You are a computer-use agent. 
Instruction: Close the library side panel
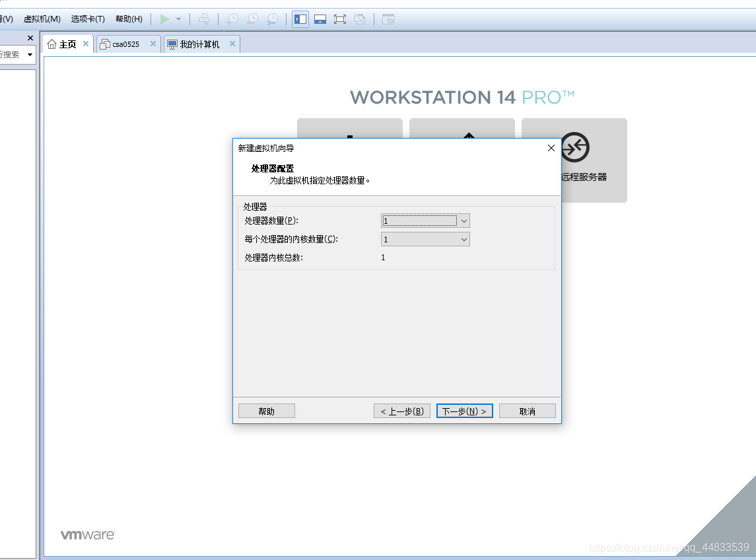(30, 38)
